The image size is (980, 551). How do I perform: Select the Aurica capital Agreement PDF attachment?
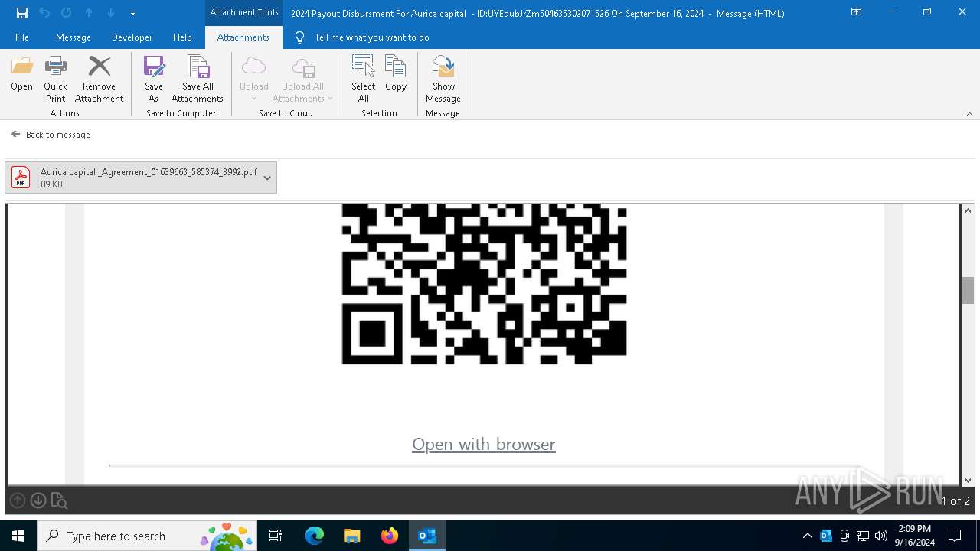pos(141,178)
